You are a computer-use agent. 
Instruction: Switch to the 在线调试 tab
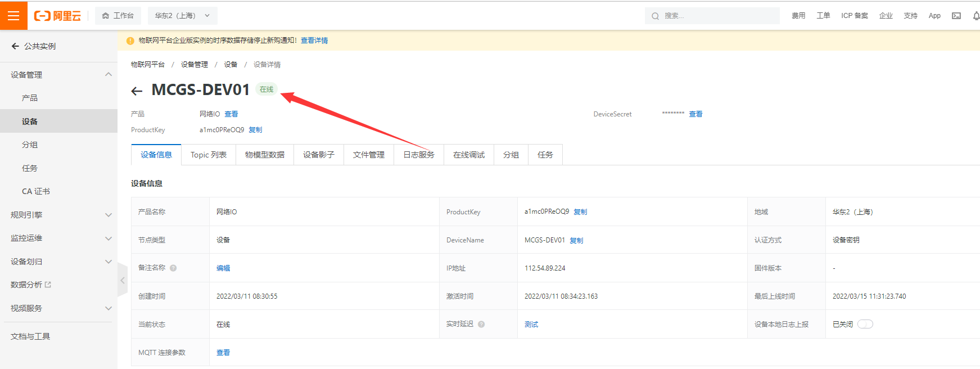click(469, 155)
